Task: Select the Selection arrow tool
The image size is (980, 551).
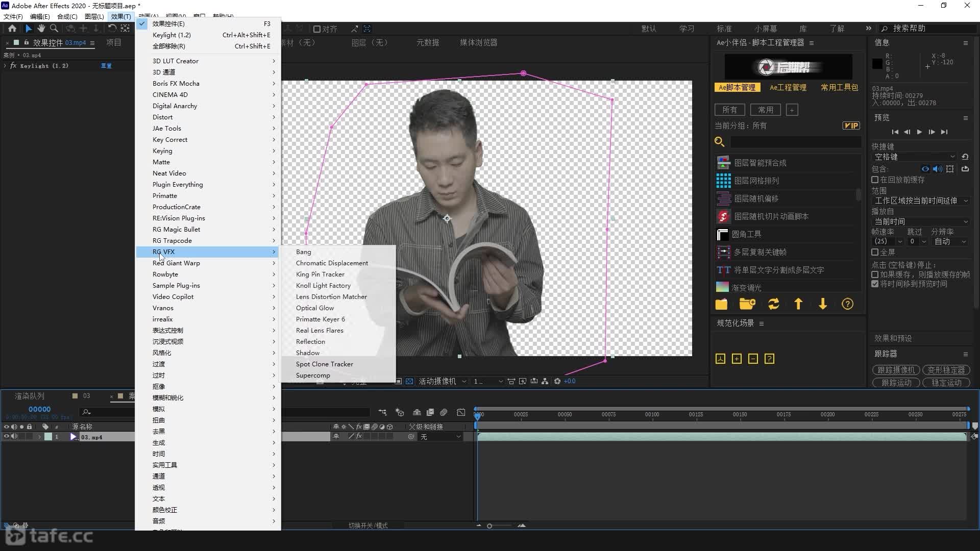Action: (29, 29)
